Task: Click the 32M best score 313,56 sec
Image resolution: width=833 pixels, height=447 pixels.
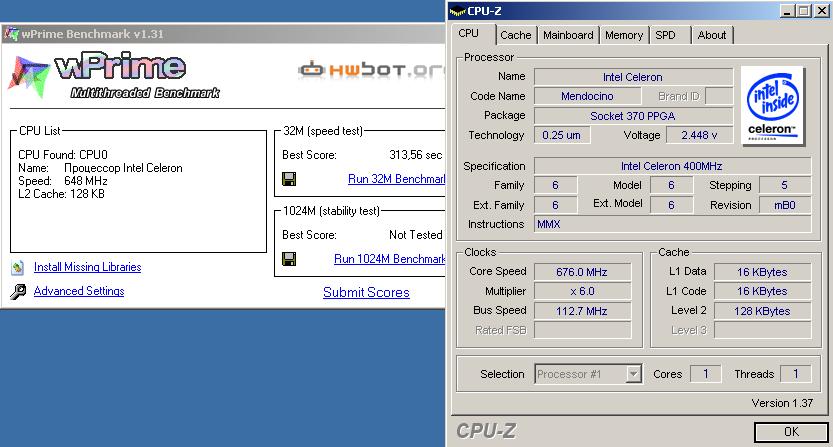Action: point(415,155)
